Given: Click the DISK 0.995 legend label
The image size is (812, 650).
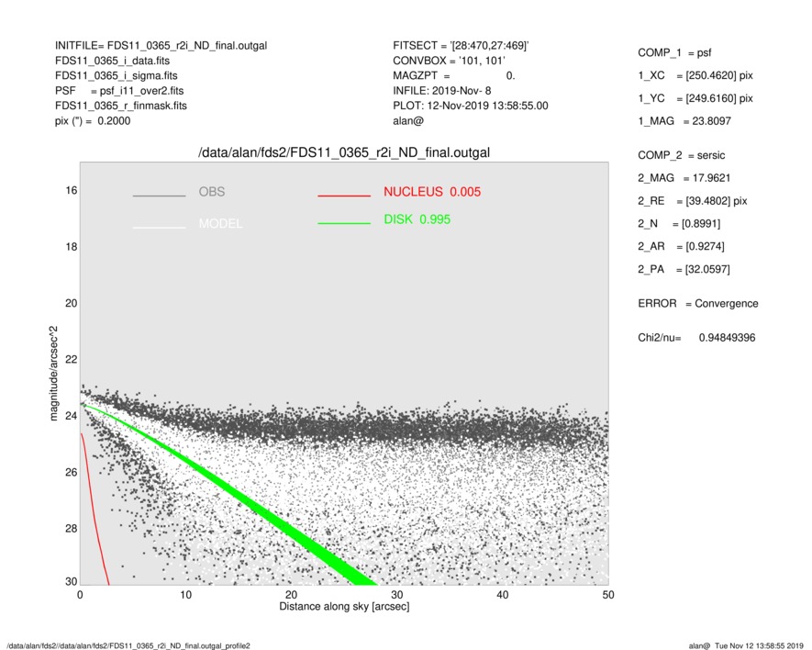Looking at the screenshot, I should pos(417,219).
